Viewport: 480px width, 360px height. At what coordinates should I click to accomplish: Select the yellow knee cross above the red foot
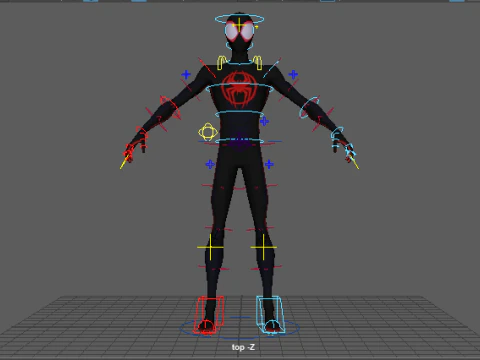point(210,247)
